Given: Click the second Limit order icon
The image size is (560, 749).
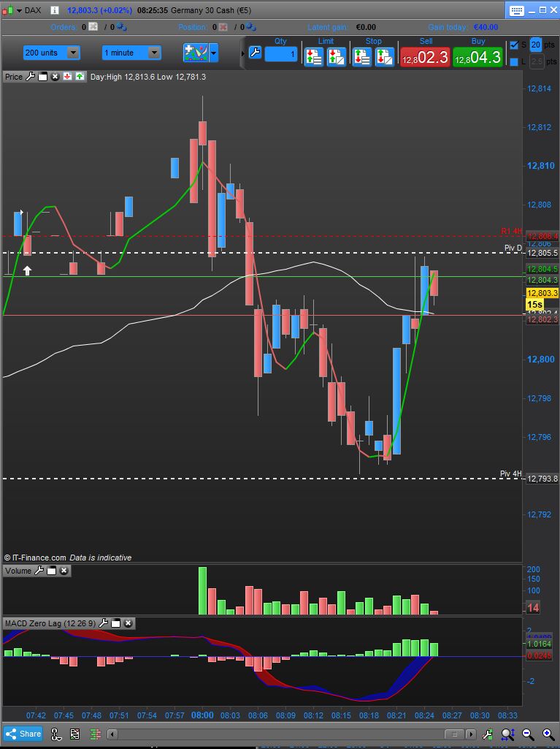Looking at the screenshot, I should pyautogui.click(x=337, y=56).
